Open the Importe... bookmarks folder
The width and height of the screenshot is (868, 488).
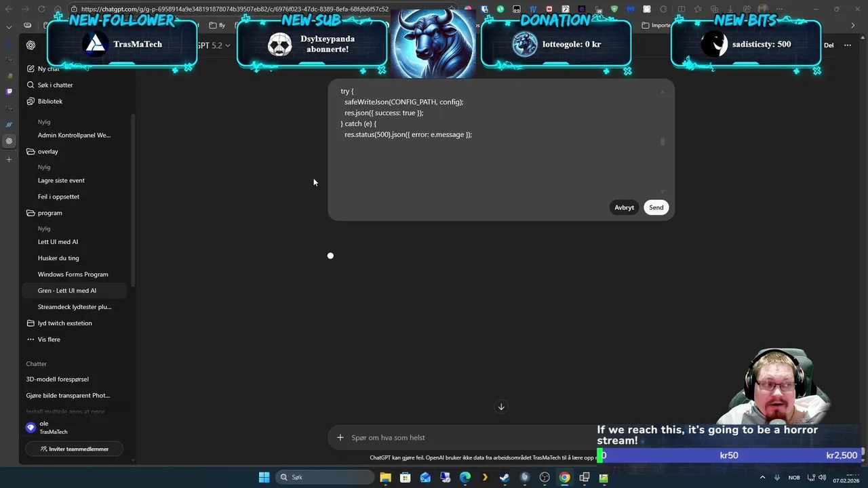click(x=656, y=25)
